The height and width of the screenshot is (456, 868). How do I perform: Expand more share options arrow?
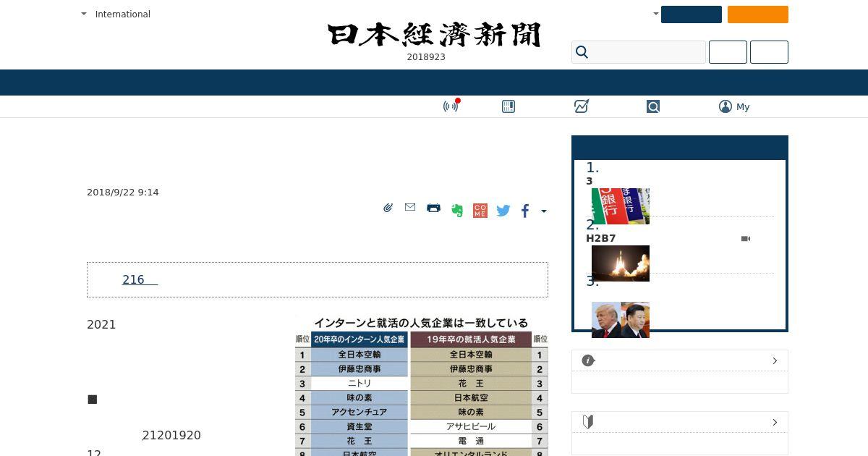(x=544, y=211)
